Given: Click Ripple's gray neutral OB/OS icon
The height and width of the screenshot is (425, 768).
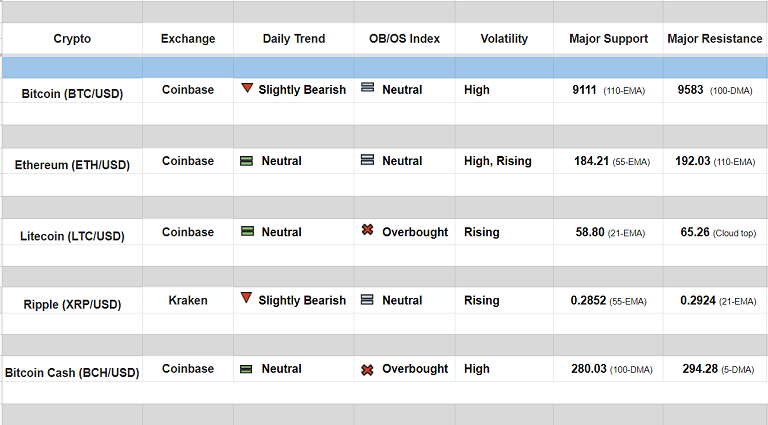Looking at the screenshot, I should pyautogui.click(x=367, y=299).
